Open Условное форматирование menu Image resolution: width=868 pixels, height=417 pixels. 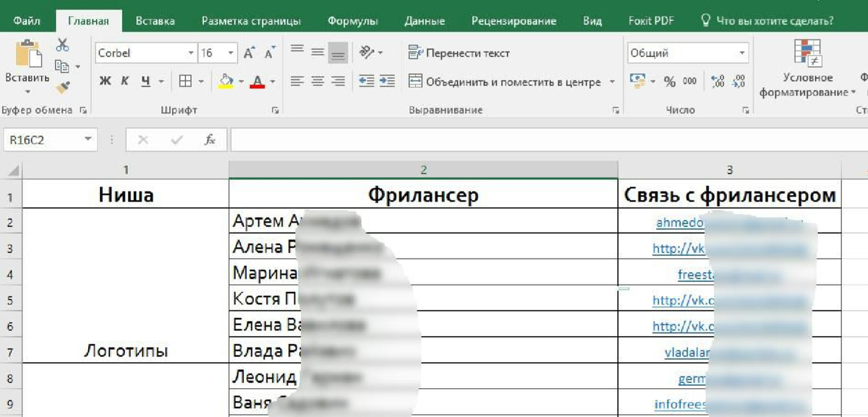click(x=807, y=69)
